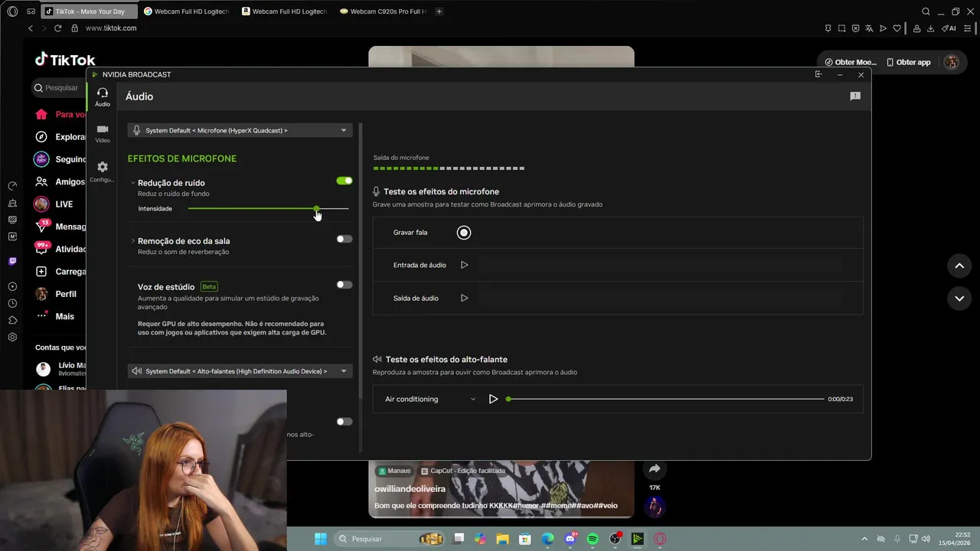
Task: Switch to the Vídeo tab in NVIDIA Broadcast
Action: click(x=103, y=133)
